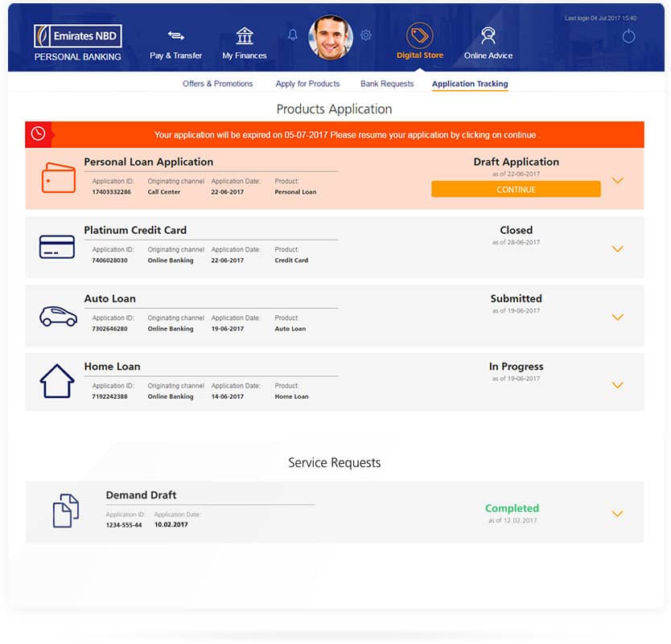Click the Products Application heading
This screenshot has height=644, width=671.
pyautogui.click(x=334, y=109)
